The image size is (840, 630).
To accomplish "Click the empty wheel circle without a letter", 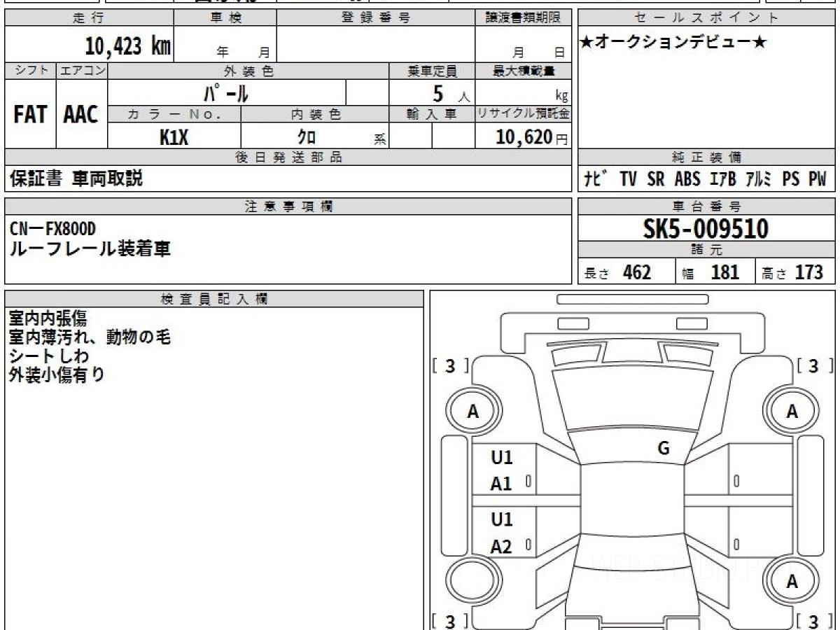I will pos(472,582).
